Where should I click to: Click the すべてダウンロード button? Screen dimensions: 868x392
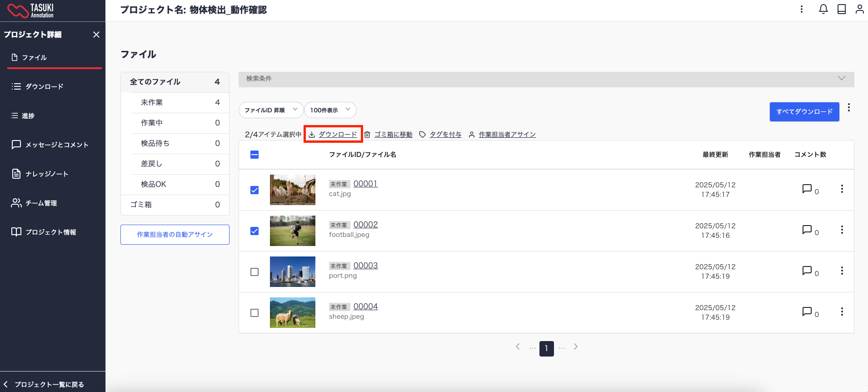(x=804, y=112)
